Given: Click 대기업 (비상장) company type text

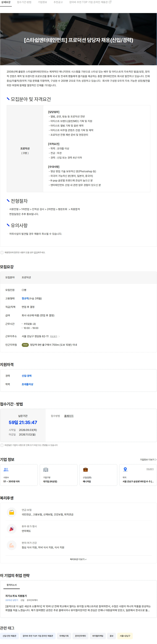Looking at the screenshot, I should coord(50,481).
